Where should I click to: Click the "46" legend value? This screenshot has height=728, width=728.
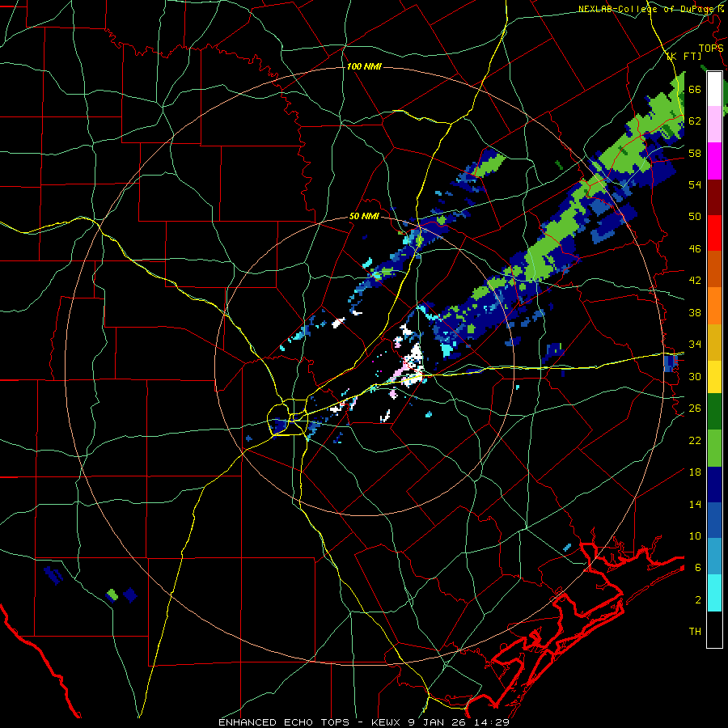695,249
